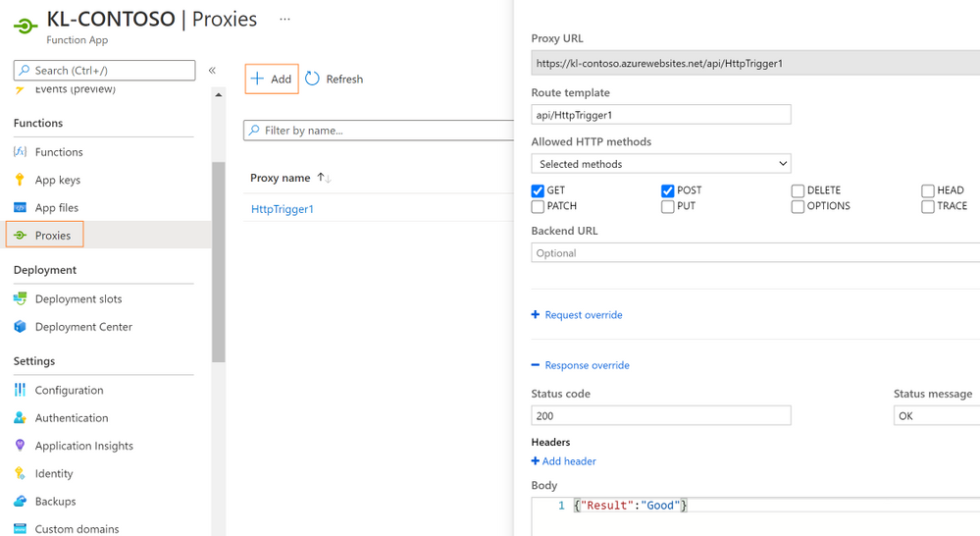980x536 pixels.
Task: Open the Allowed HTTP methods dropdown
Action: coord(660,164)
